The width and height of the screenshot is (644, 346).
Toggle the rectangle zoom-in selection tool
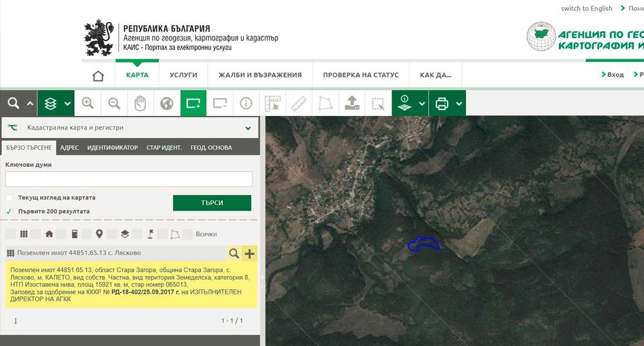(x=193, y=103)
